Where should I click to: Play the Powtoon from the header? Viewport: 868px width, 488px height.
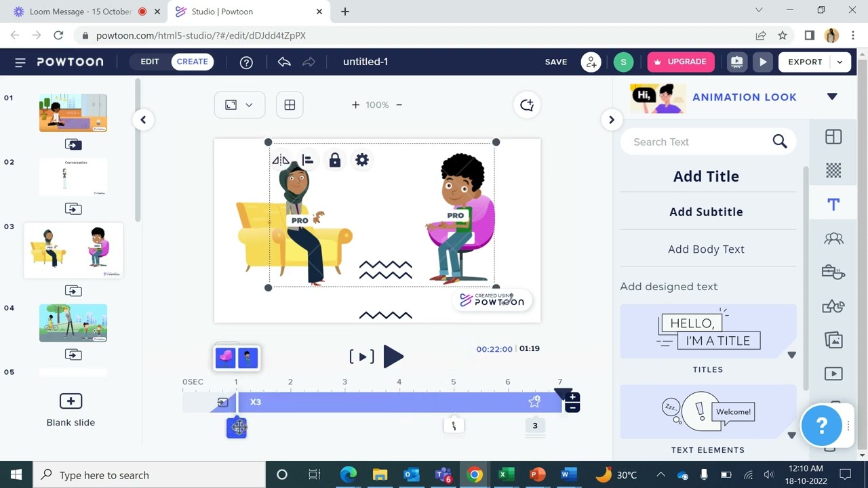[x=763, y=62]
